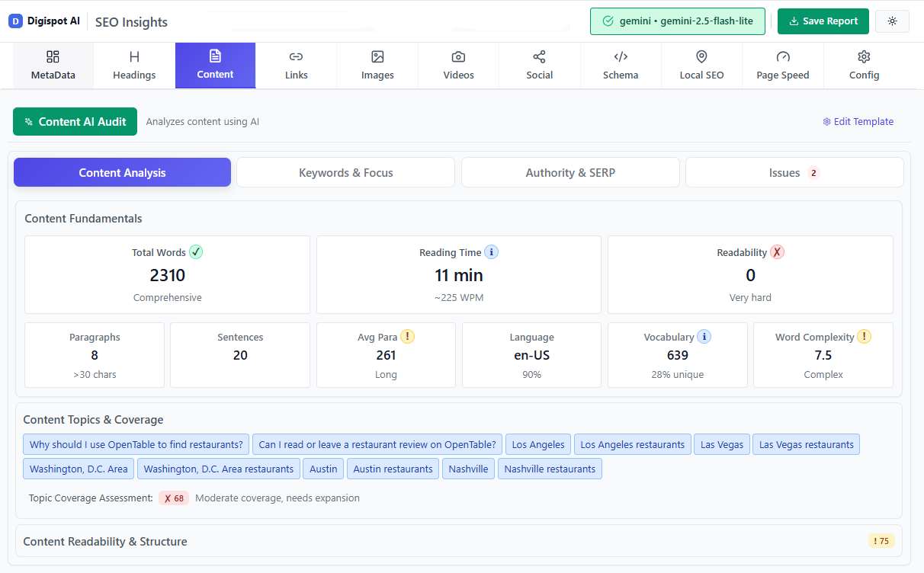Click the Local SEO map pin icon
The width and height of the screenshot is (924, 573).
coord(701,56)
